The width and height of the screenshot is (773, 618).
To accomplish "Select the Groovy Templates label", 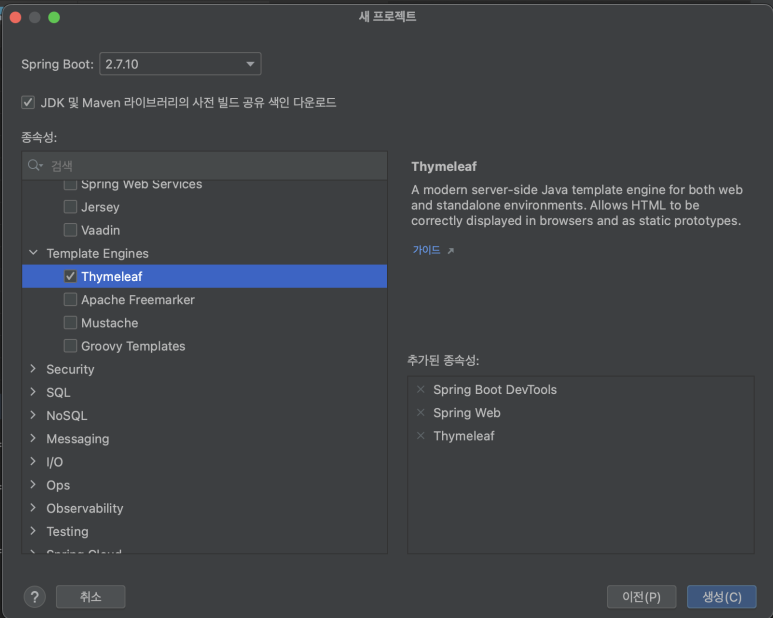I will (x=133, y=346).
